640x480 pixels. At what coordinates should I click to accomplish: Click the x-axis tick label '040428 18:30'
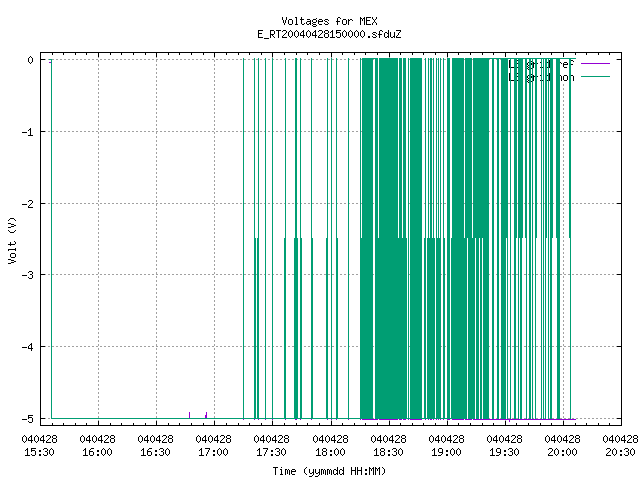click(x=388, y=446)
